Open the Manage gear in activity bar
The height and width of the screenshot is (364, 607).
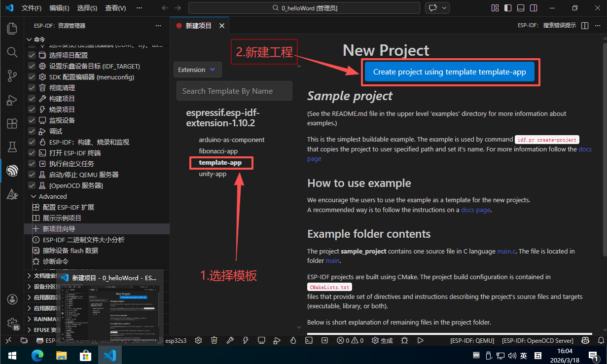tap(12, 323)
